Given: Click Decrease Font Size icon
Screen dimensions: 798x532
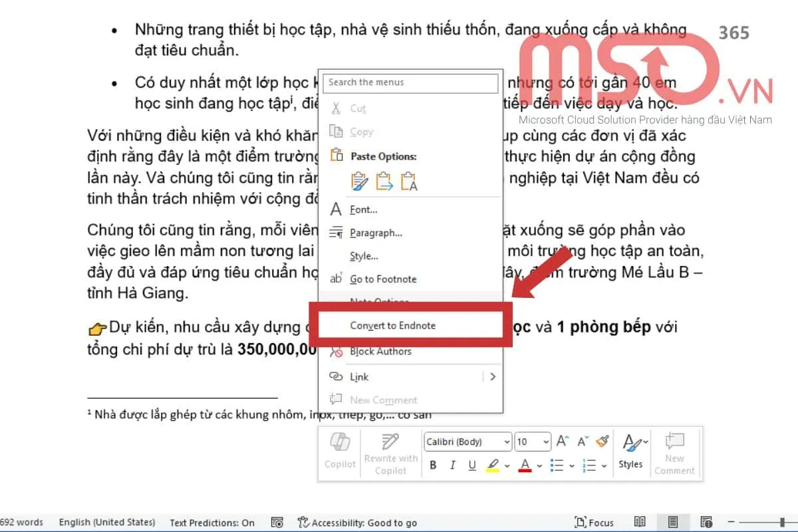Looking at the screenshot, I should tap(583, 442).
